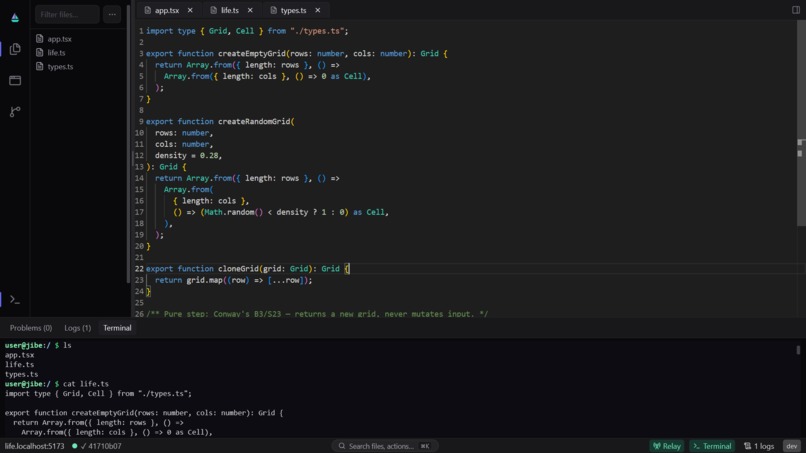The width and height of the screenshot is (806, 453).
Task: Click Math.random() call on line 17
Action: pos(233,212)
